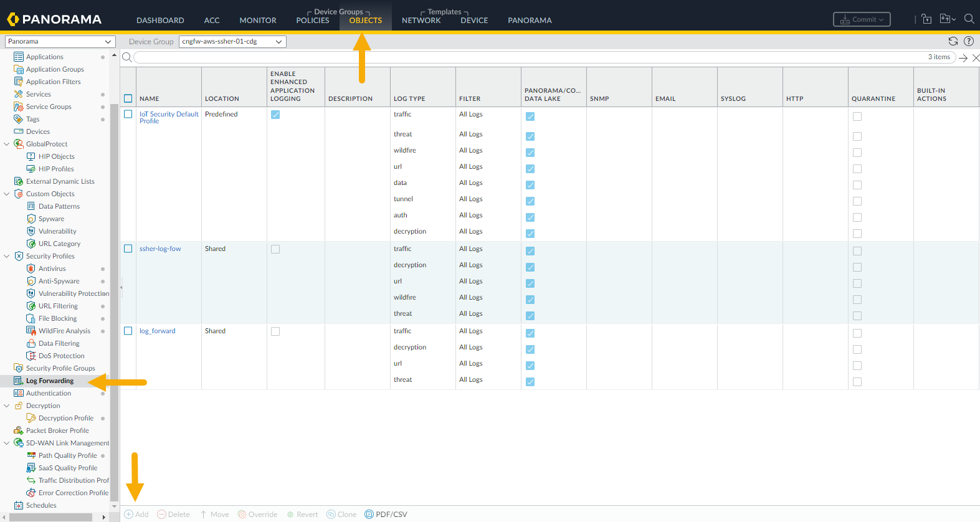Screen dimensions: 980x522
Task: Click the PDF/CSV export icon
Action: [369, 515]
